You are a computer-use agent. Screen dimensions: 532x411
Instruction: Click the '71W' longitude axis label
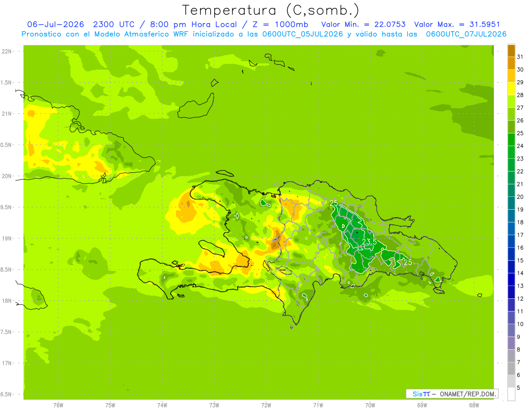point(318,405)
